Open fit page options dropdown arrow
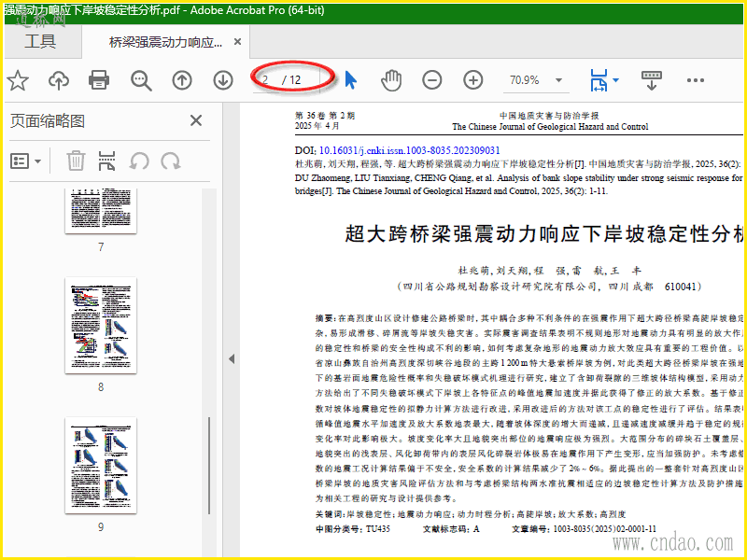Screen dimensions: 747x560 (615, 80)
